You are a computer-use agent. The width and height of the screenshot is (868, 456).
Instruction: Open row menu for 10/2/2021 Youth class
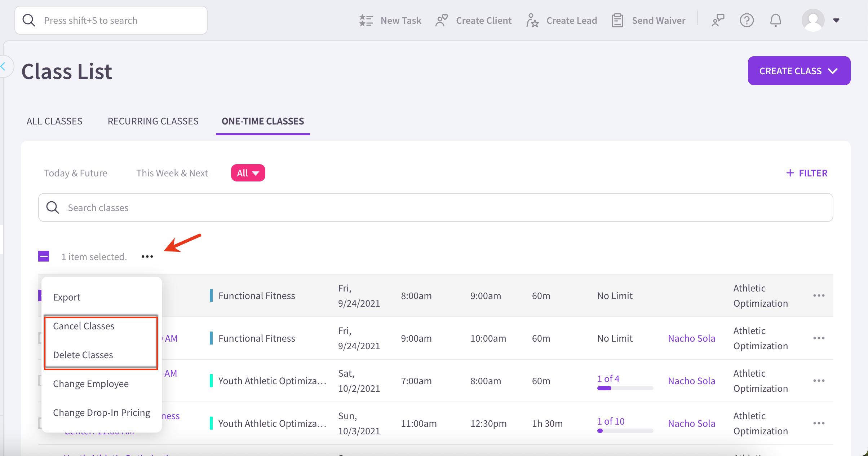tap(819, 381)
